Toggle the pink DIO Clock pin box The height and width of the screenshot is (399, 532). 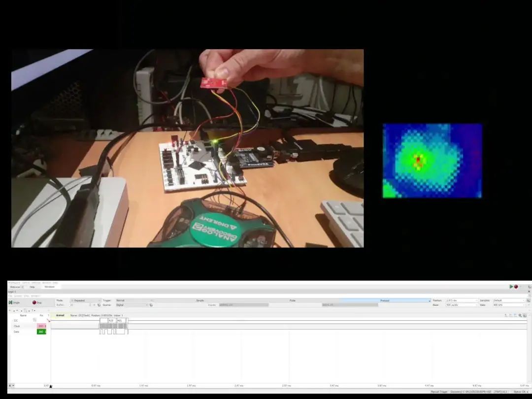click(x=41, y=326)
